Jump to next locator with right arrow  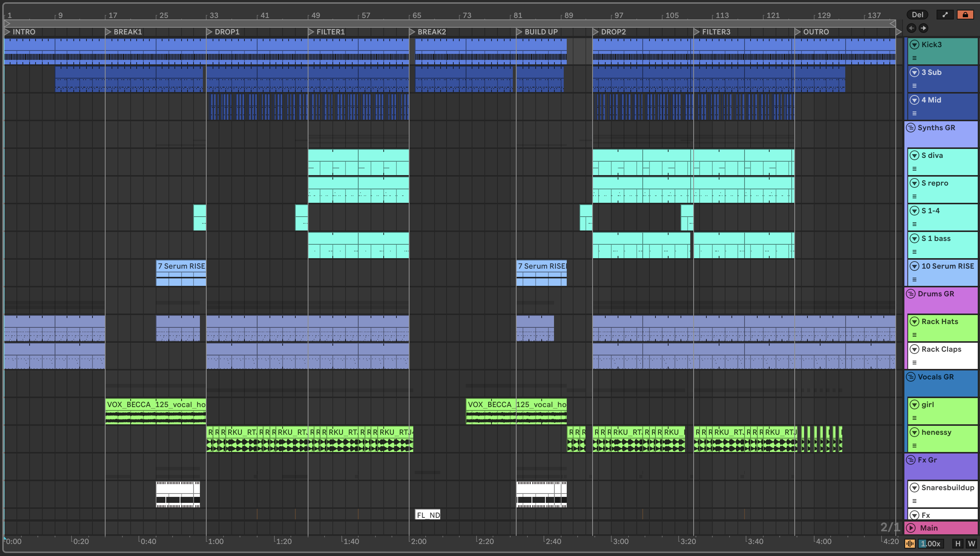tap(923, 28)
